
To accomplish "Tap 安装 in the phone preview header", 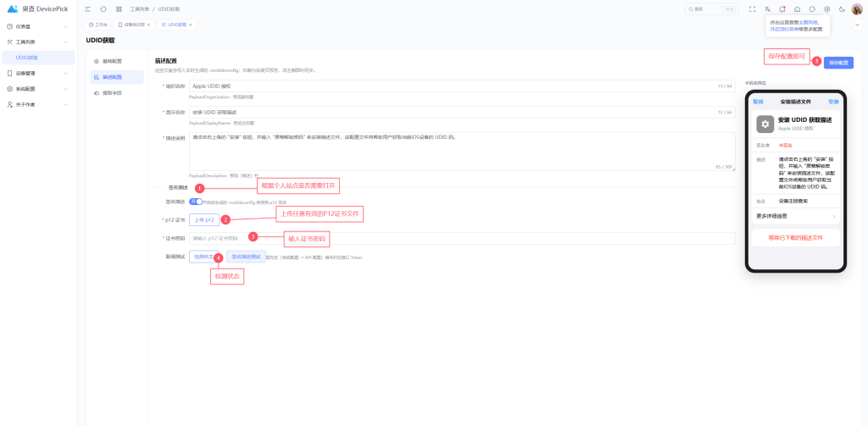I will pyautogui.click(x=833, y=102).
